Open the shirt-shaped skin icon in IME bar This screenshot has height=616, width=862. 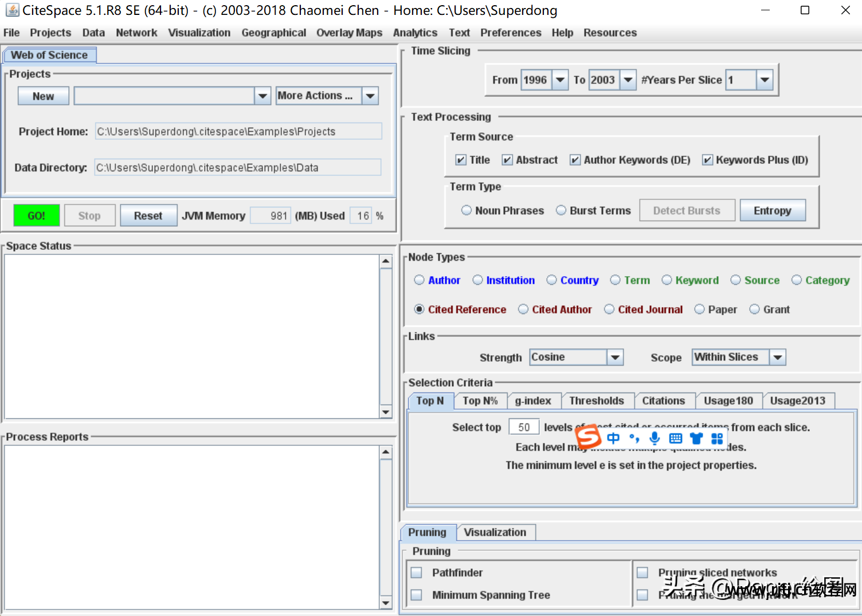696,438
